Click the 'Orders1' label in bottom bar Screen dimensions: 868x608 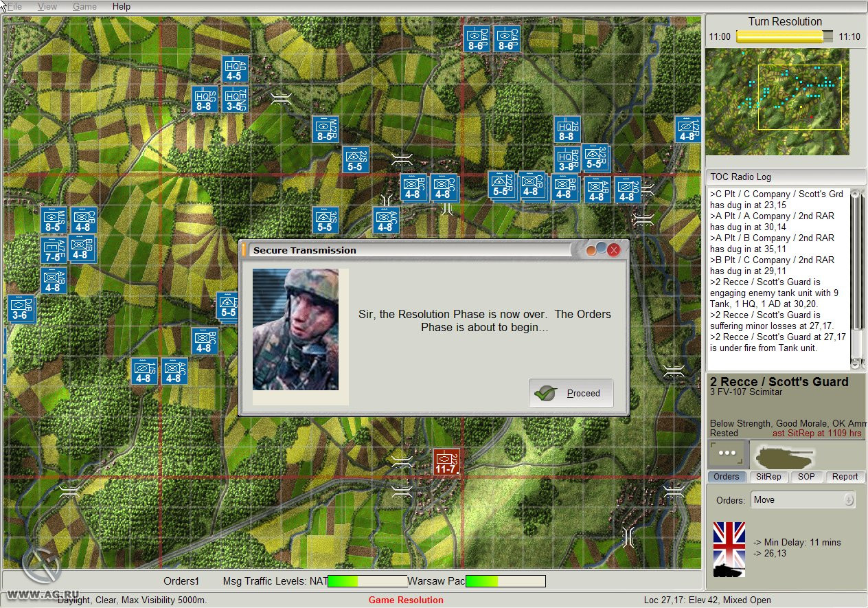click(181, 581)
